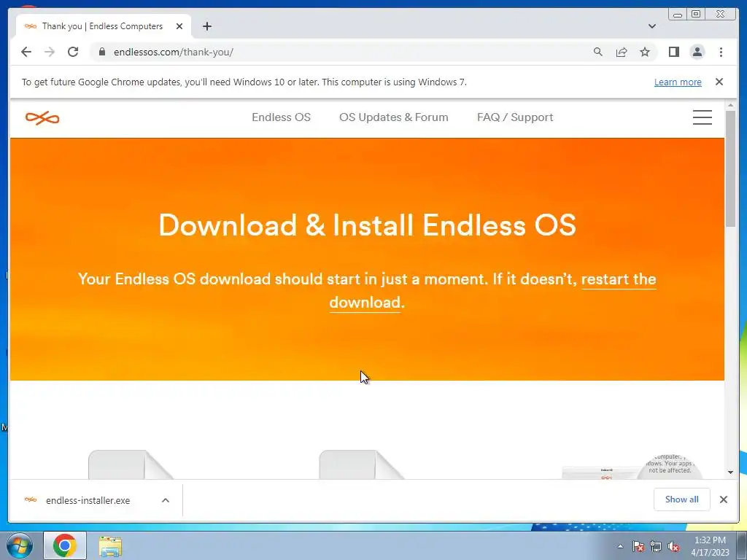Click the restart the download link
This screenshot has height=560, width=747.
tap(492, 290)
